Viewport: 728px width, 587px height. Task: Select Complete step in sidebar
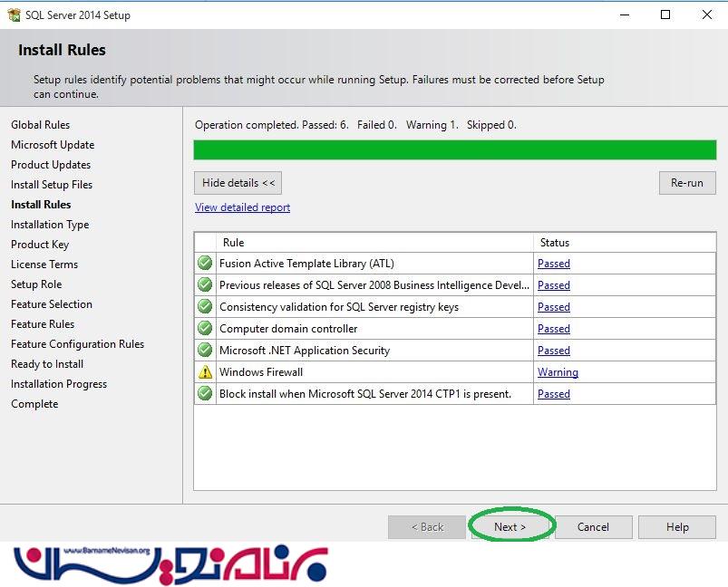[x=34, y=404]
